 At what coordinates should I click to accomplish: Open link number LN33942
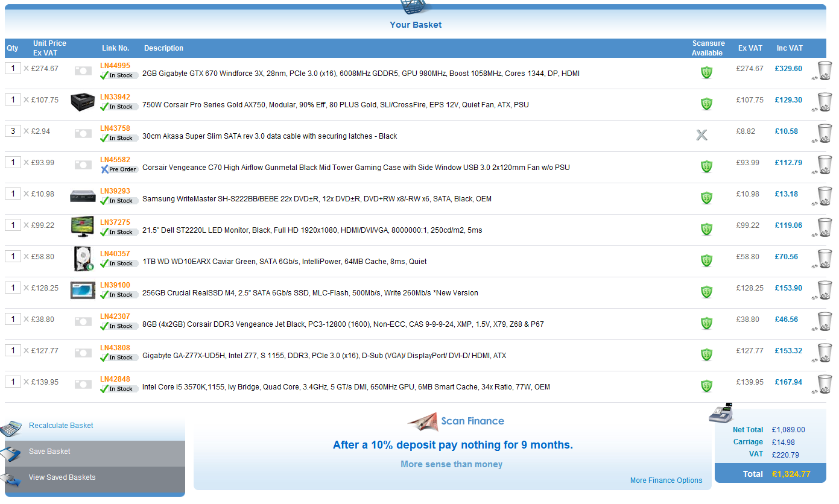click(x=115, y=97)
